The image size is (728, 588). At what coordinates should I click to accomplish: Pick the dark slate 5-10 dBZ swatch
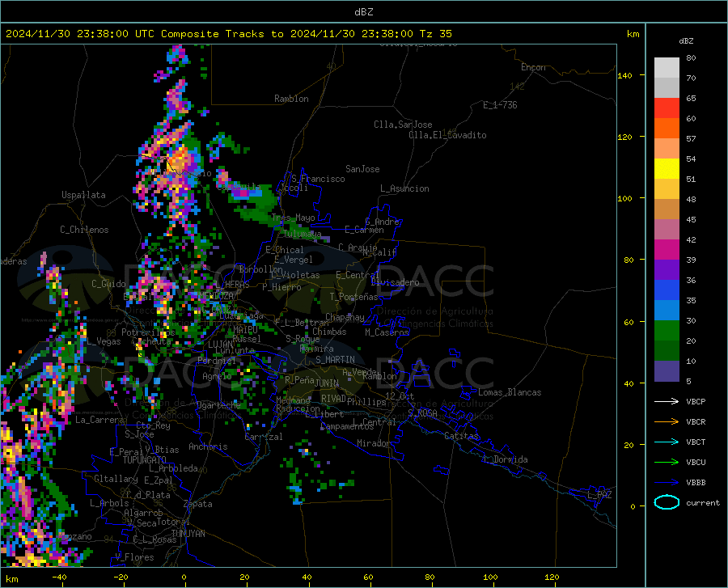coord(667,370)
